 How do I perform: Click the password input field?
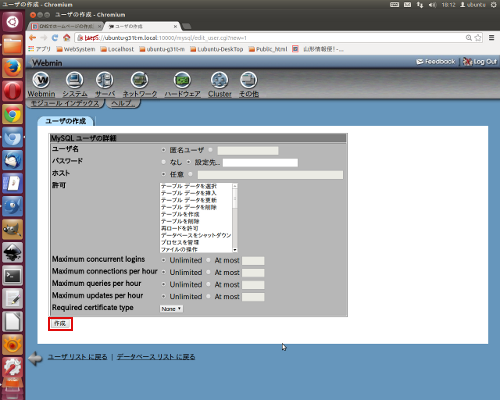tap(260, 163)
